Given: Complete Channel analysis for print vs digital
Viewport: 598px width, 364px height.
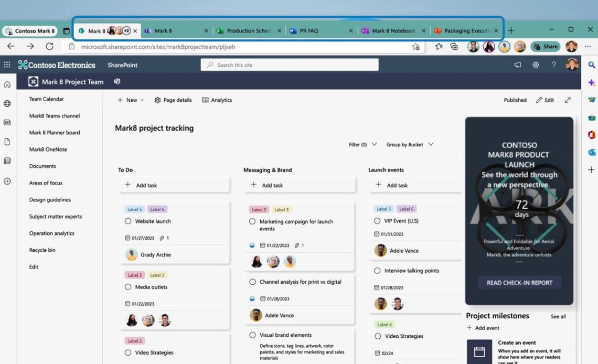Looking at the screenshot, I should click(252, 282).
